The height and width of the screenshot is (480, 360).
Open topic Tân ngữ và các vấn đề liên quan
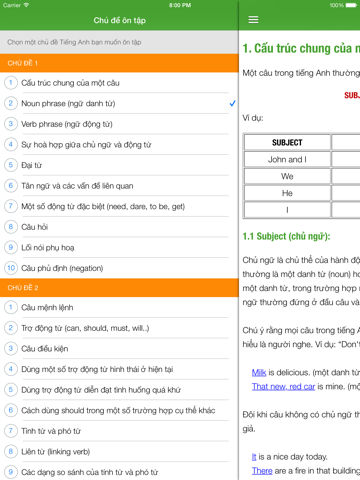(119, 186)
